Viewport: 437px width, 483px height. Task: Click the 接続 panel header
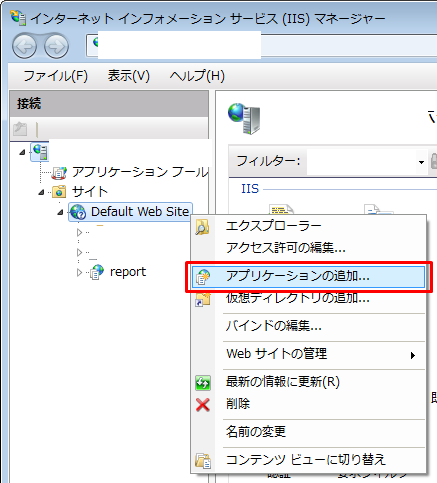tap(109, 104)
